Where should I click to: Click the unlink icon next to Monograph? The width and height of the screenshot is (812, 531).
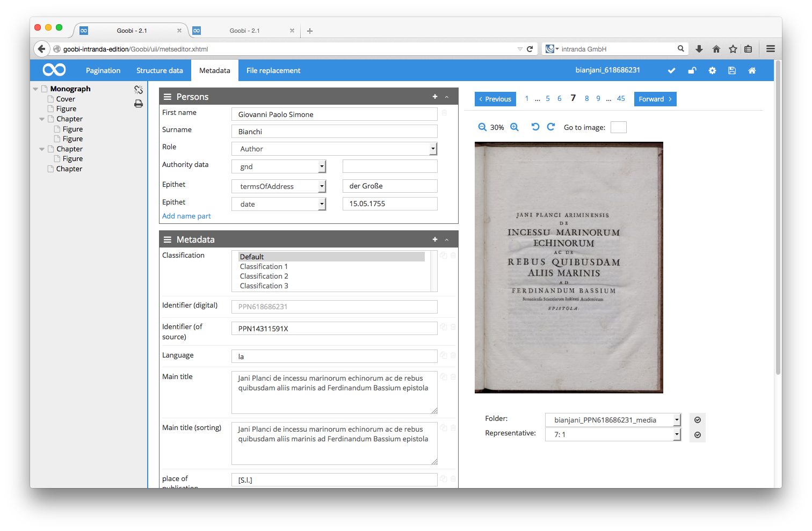139,89
